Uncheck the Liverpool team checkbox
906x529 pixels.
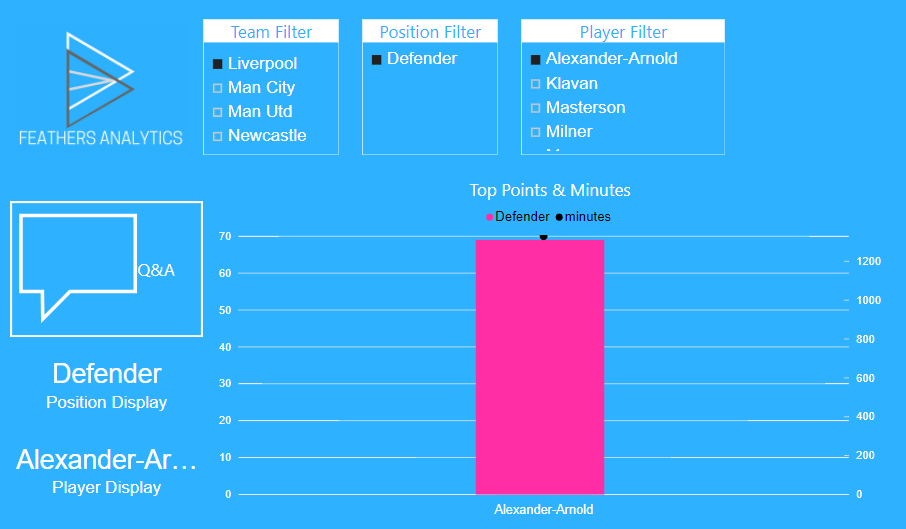coord(218,64)
